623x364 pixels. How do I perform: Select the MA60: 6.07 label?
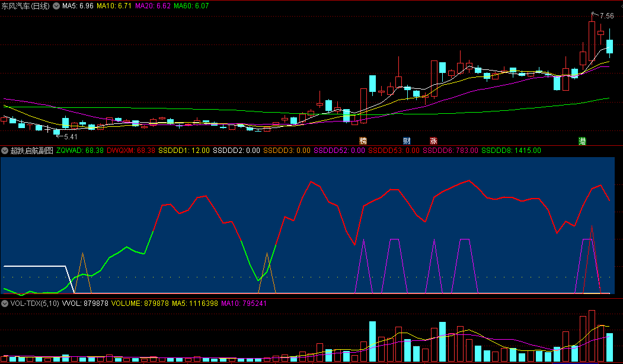coord(191,6)
